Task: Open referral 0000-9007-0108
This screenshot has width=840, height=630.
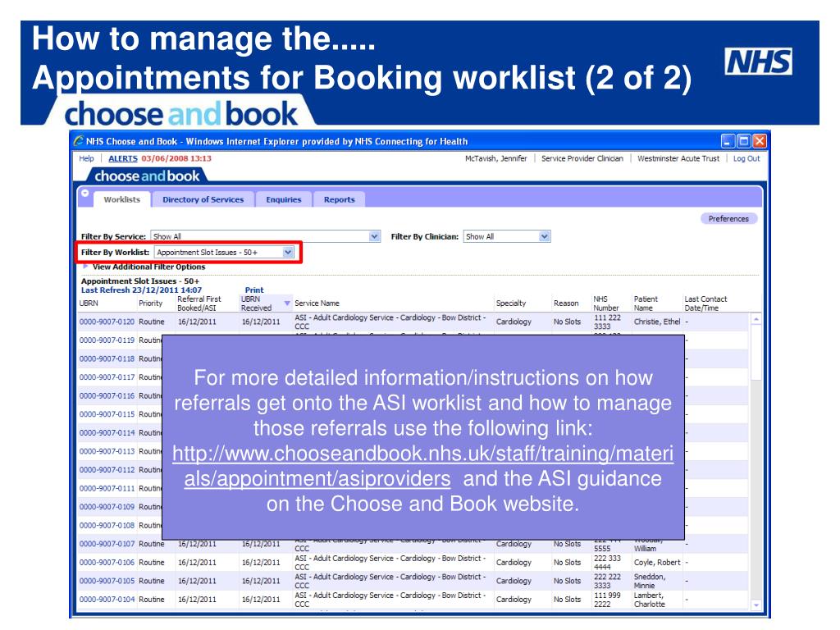Action: (x=107, y=526)
